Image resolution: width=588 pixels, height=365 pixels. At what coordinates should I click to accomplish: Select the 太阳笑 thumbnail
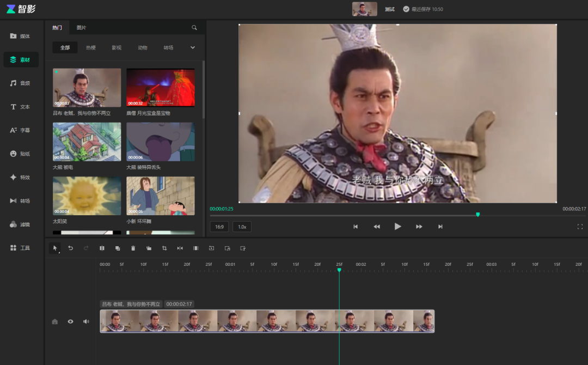87,196
